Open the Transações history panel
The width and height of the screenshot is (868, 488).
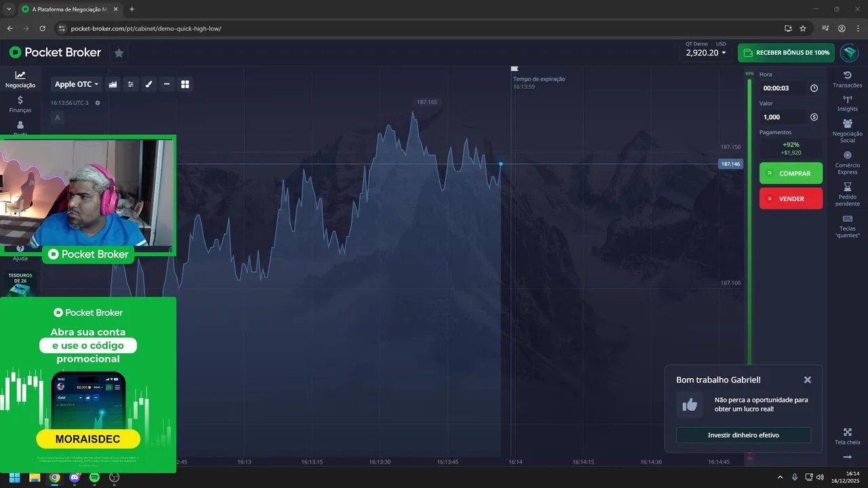pos(848,80)
